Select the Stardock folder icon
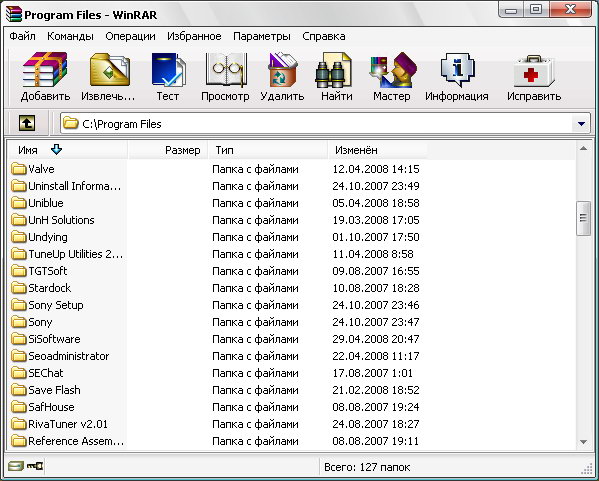 pyautogui.click(x=18, y=288)
